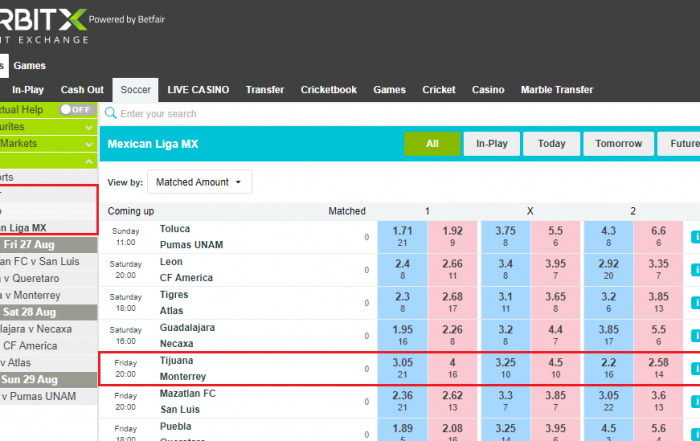Viewport: 700px width, 441px height.
Task: Open the View by Matched Amount dropdown
Action: [x=200, y=182]
